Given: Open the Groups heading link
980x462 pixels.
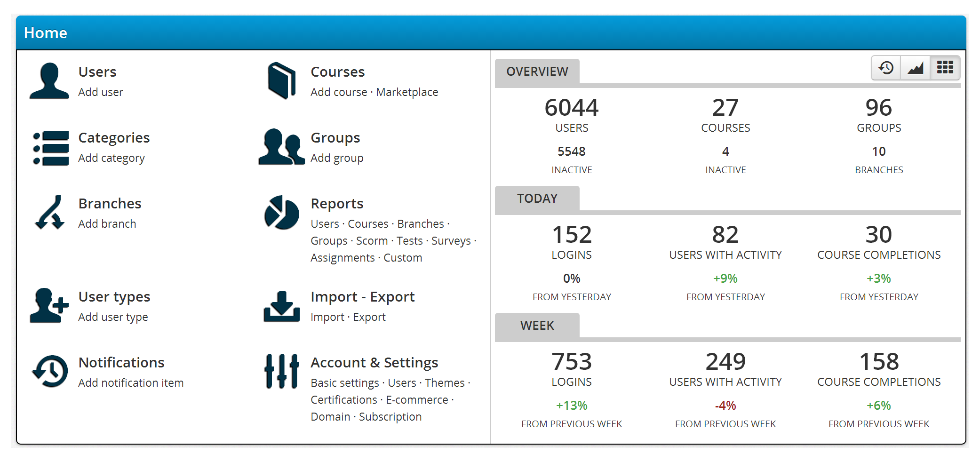Looking at the screenshot, I should pos(335,138).
